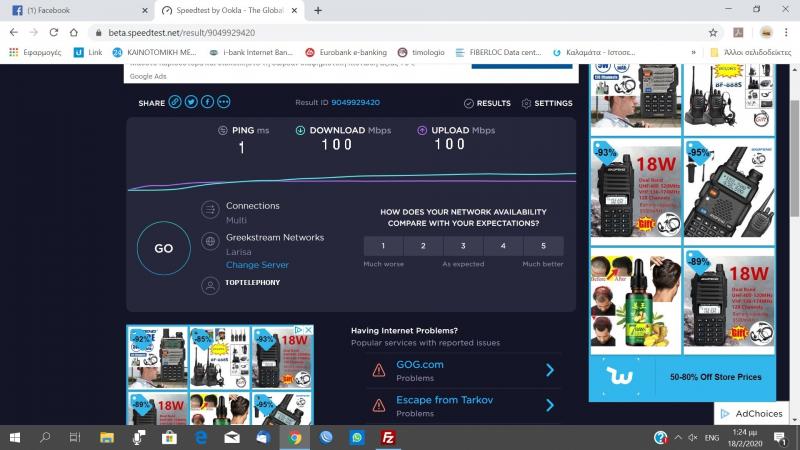Open the Eurobank e-banking bookmark
This screenshot has height=450, width=800.
point(346,52)
